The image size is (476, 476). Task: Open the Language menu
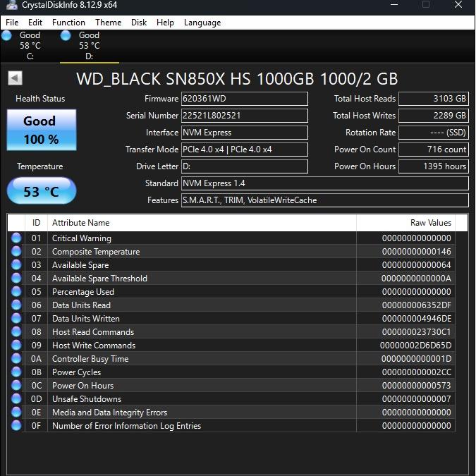click(202, 23)
